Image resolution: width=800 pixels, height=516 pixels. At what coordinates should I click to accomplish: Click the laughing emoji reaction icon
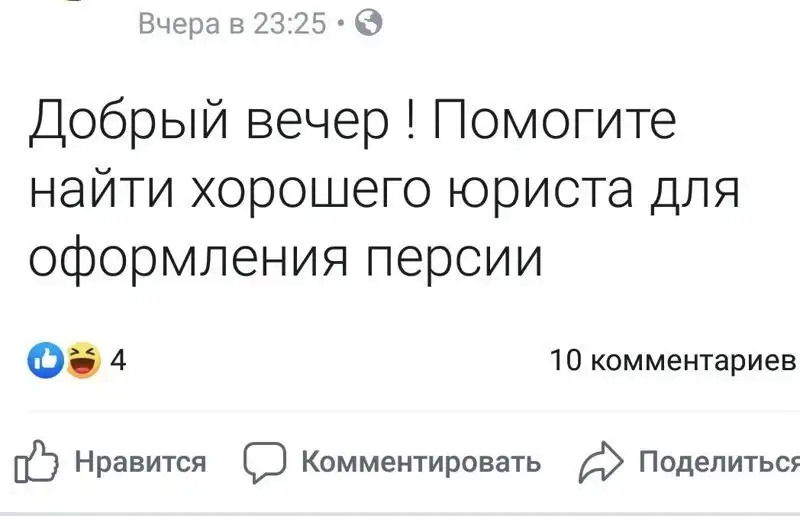[83, 360]
